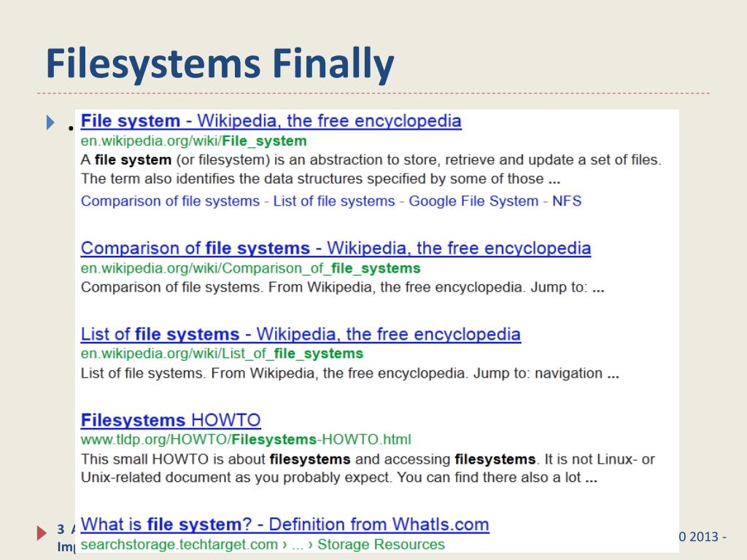
Task: Click the en.wikipedia.org/wiki/File_system URL
Action: pos(193,141)
